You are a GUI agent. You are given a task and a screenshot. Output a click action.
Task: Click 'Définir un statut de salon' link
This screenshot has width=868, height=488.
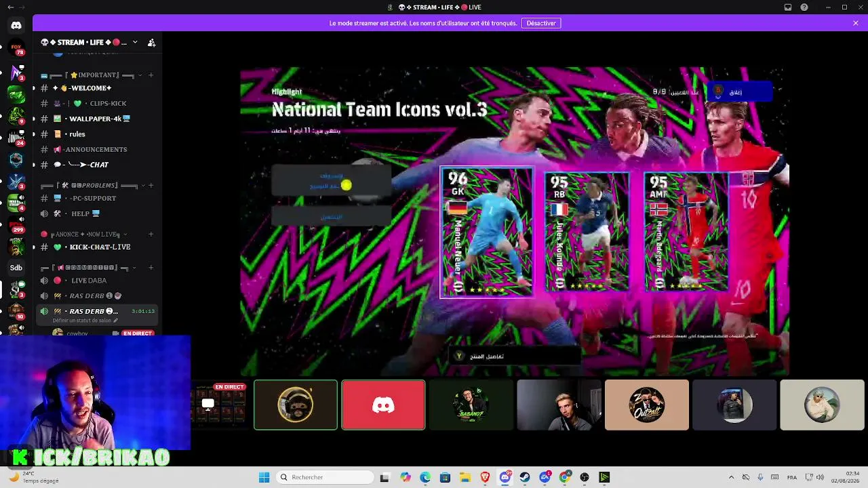click(85, 321)
